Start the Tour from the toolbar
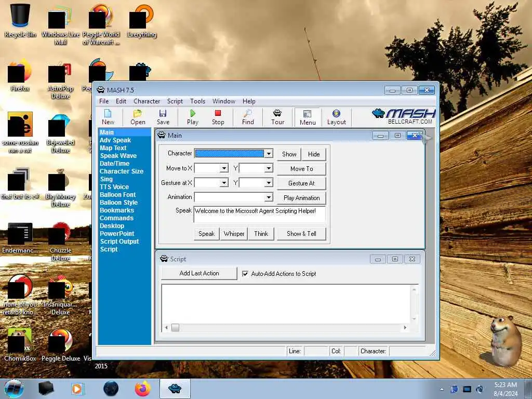 coord(277,117)
